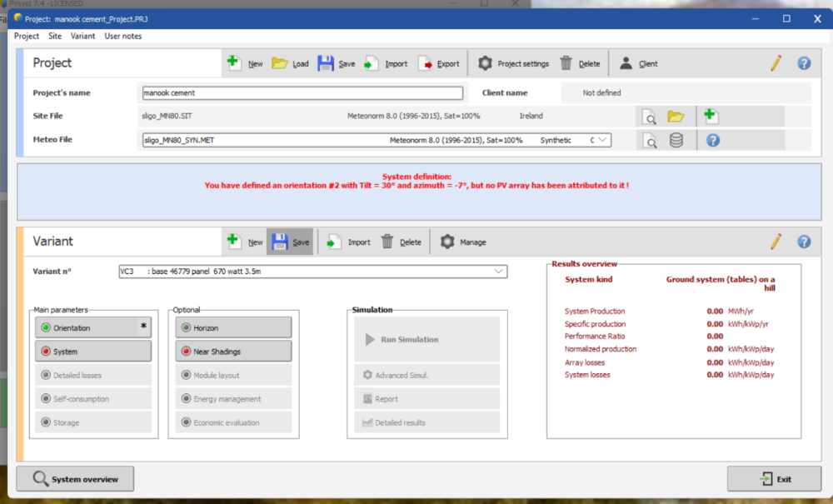The height and width of the screenshot is (504, 833).
Task: Click the Project's name text field
Action: [x=302, y=93]
